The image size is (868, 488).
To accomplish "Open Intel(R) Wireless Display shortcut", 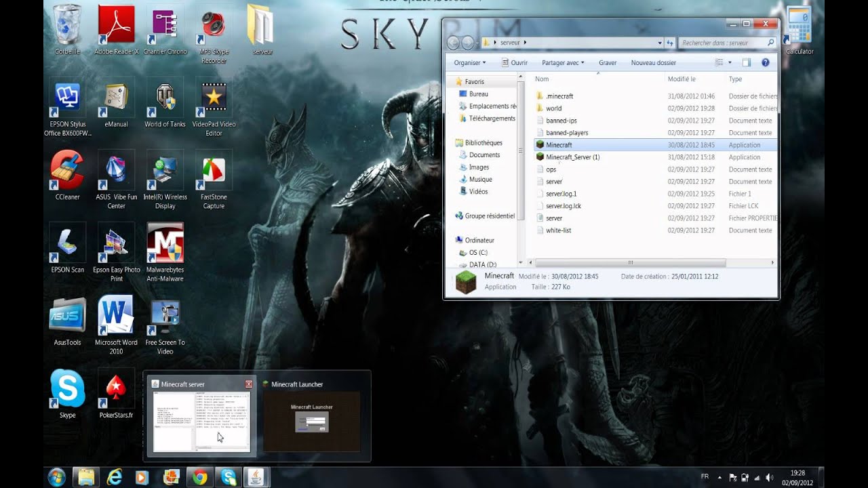I will pyautogui.click(x=165, y=180).
